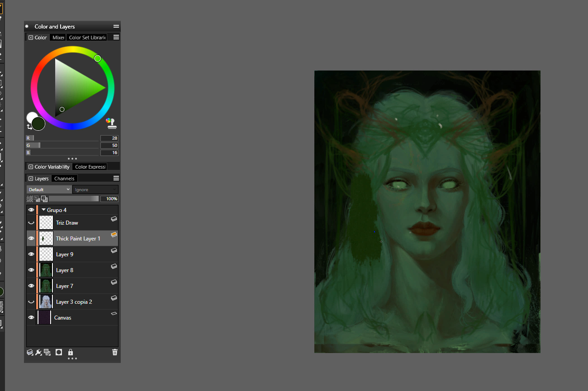Select the row labeled Triz Draw

[x=72, y=223]
